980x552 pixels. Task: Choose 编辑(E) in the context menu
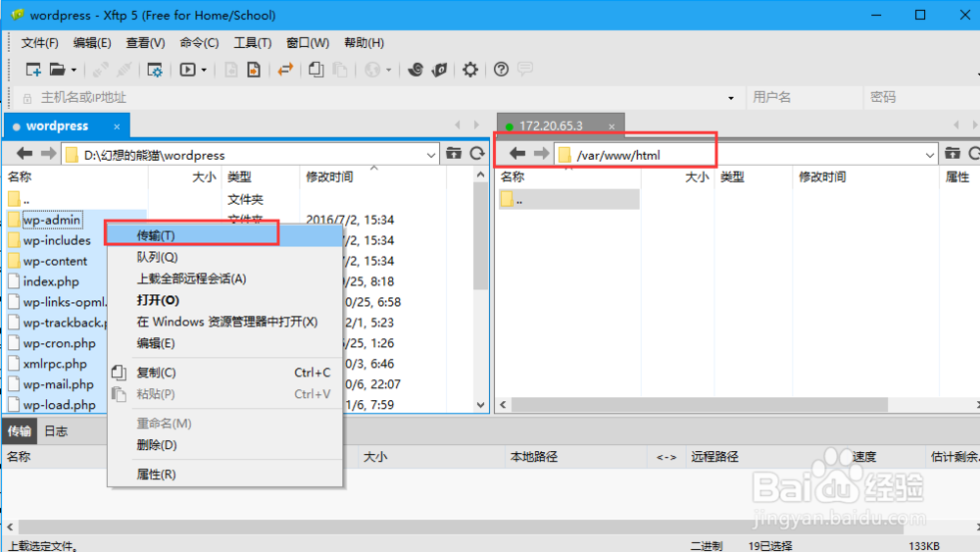225,343
